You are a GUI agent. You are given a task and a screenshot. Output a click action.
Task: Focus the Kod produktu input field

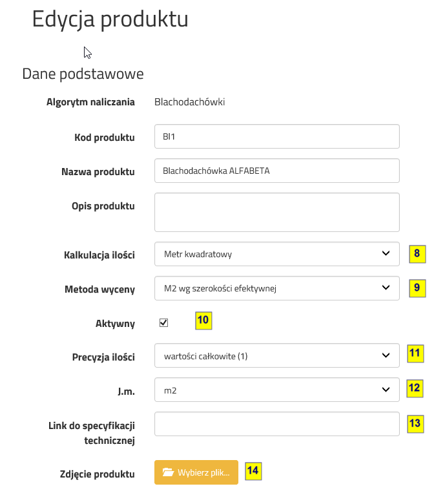click(276, 136)
